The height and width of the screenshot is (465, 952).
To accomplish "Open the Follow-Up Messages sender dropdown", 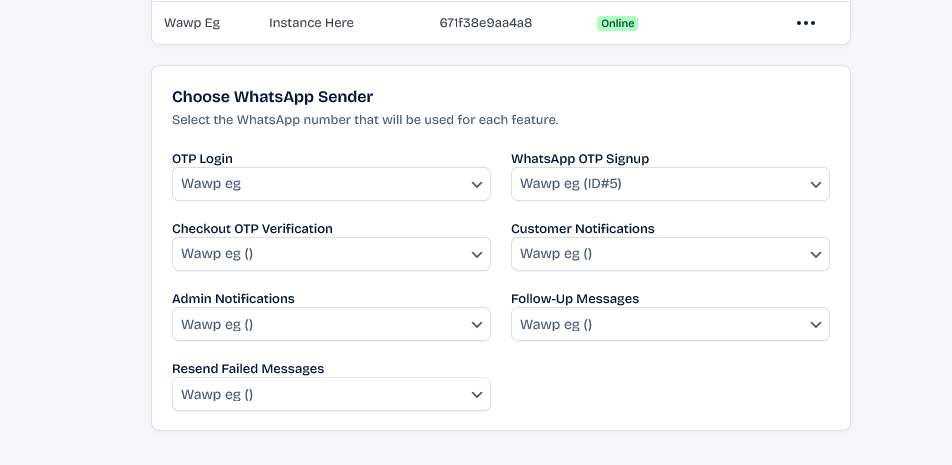I will click(670, 324).
